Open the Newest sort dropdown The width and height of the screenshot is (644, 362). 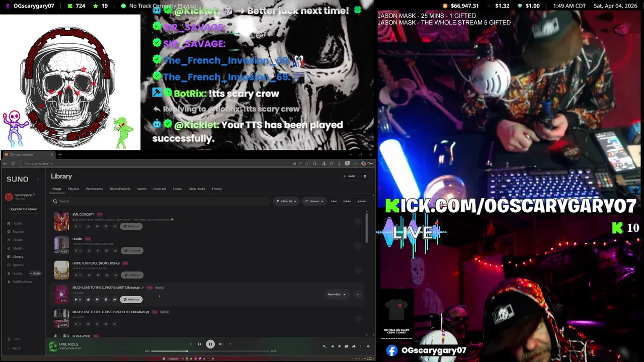pyautogui.click(x=314, y=201)
